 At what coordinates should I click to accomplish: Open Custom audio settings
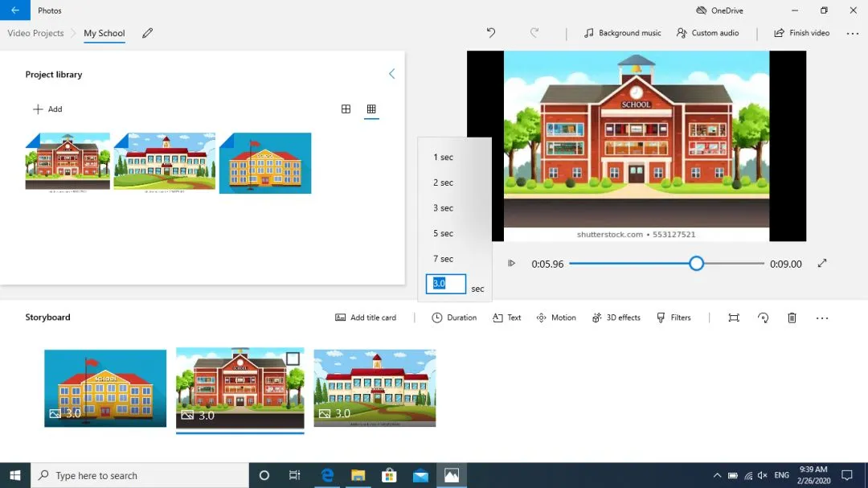[707, 33]
